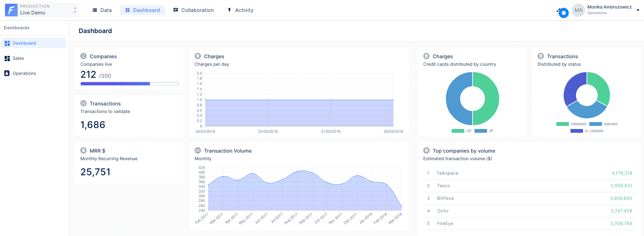Toggle the validated legend swatch
The image size is (644, 236).
pyautogui.click(x=562, y=124)
